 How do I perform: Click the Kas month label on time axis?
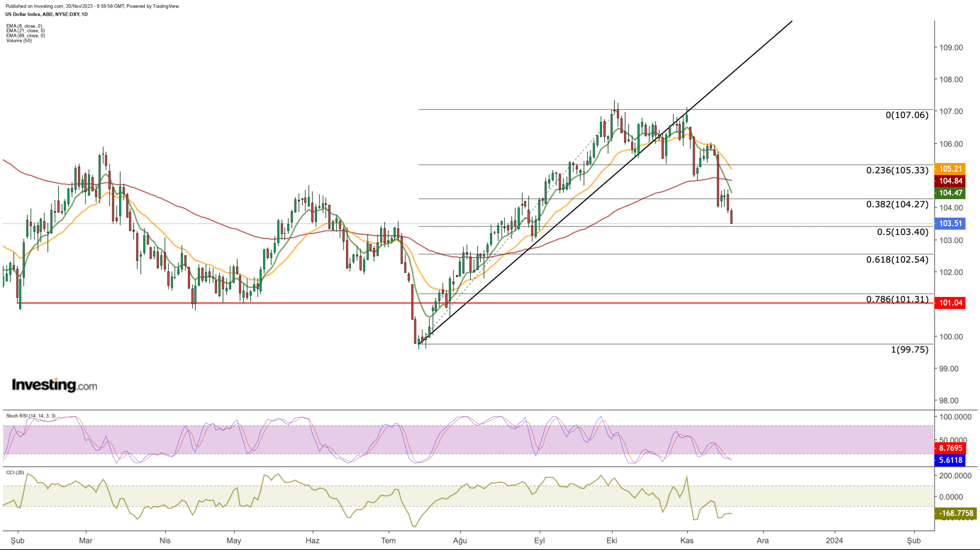point(687,540)
